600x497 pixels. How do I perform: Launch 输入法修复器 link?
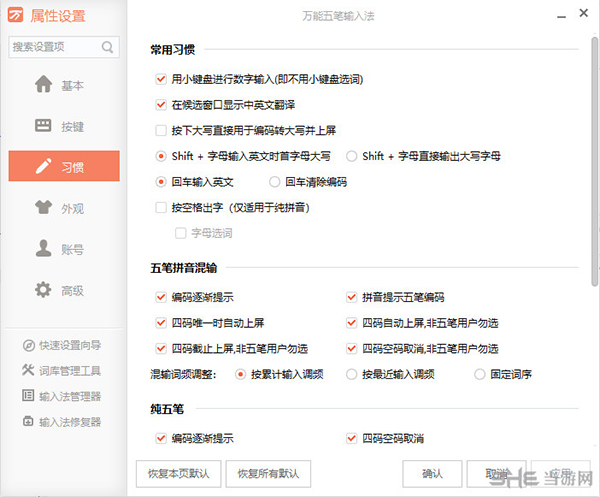[70, 422]
